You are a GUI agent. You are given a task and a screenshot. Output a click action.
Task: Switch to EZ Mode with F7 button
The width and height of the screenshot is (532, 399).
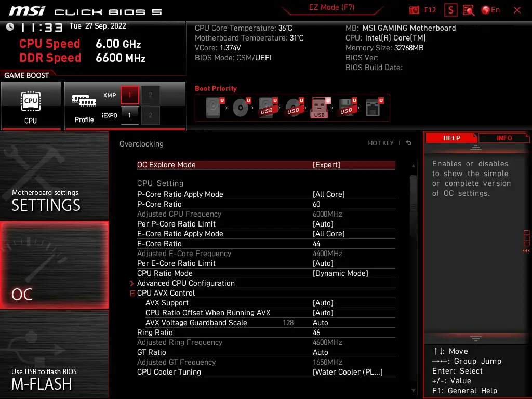pos(331,8)
